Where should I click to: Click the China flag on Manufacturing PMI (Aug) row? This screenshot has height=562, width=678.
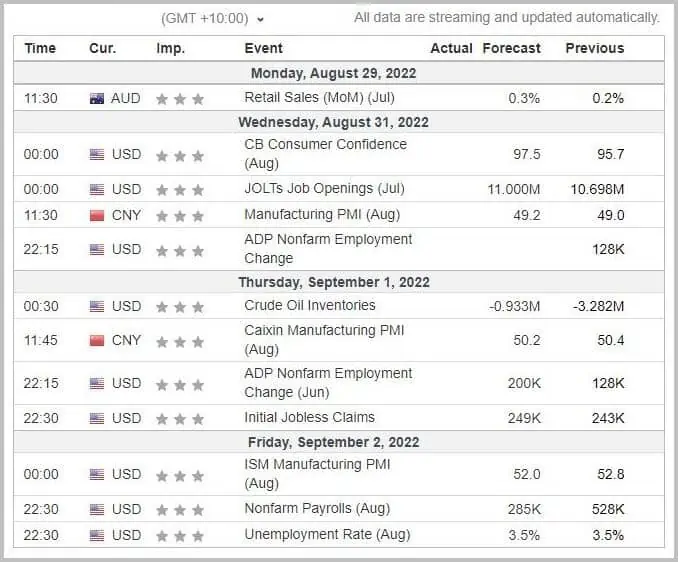pos(97,215)
